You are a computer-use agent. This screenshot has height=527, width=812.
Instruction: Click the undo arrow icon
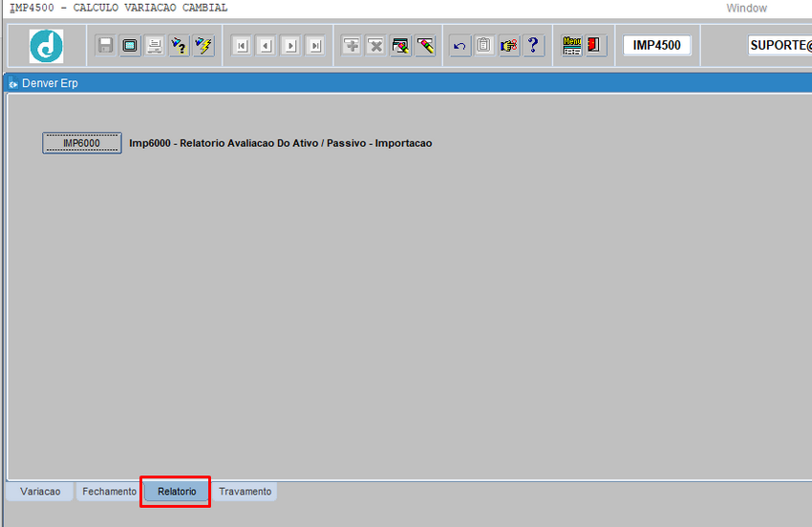pos(460,46)
